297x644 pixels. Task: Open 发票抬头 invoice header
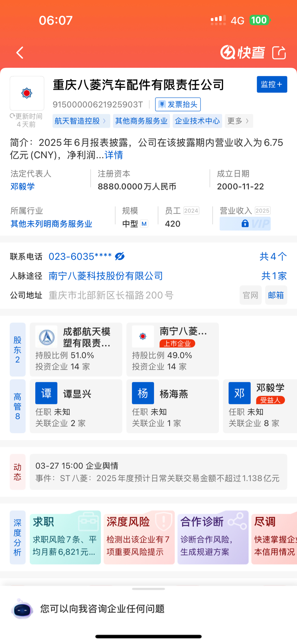pos(178,104)
